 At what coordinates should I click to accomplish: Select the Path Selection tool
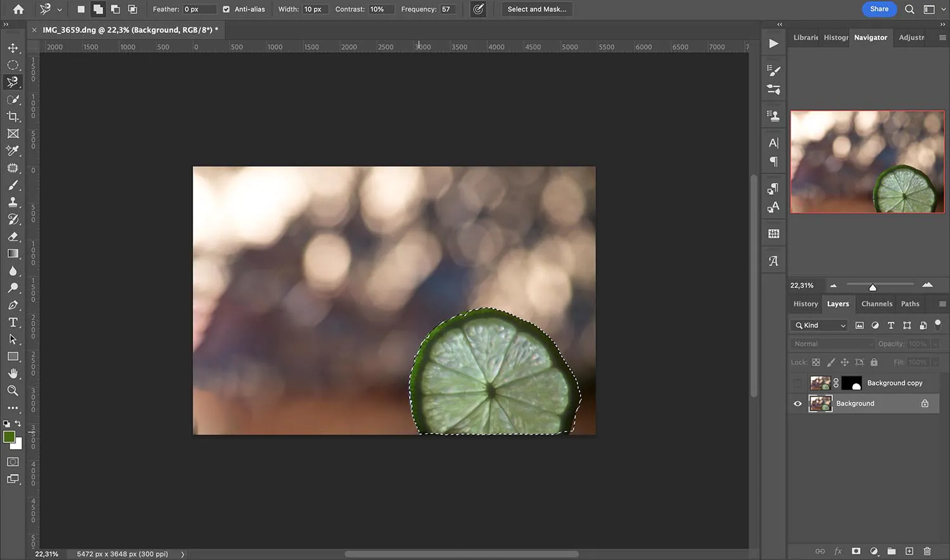pyautogui.click(x=13, y=339)
